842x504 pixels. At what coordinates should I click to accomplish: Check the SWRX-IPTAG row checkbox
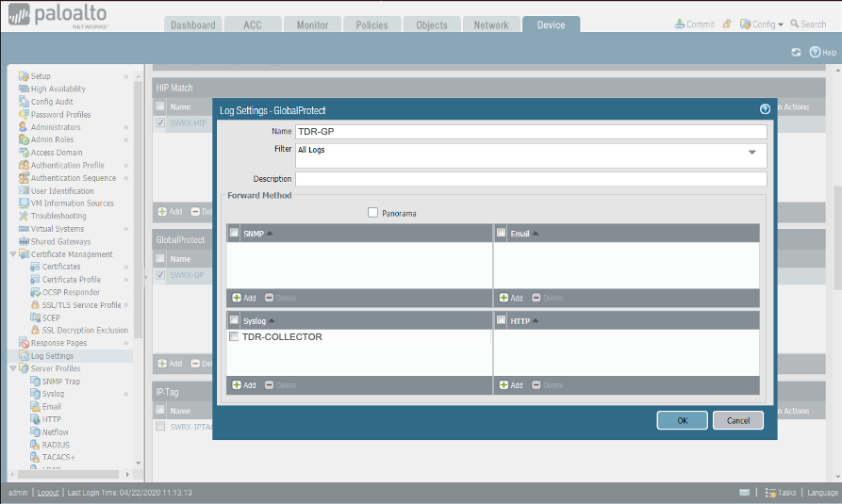160,426
